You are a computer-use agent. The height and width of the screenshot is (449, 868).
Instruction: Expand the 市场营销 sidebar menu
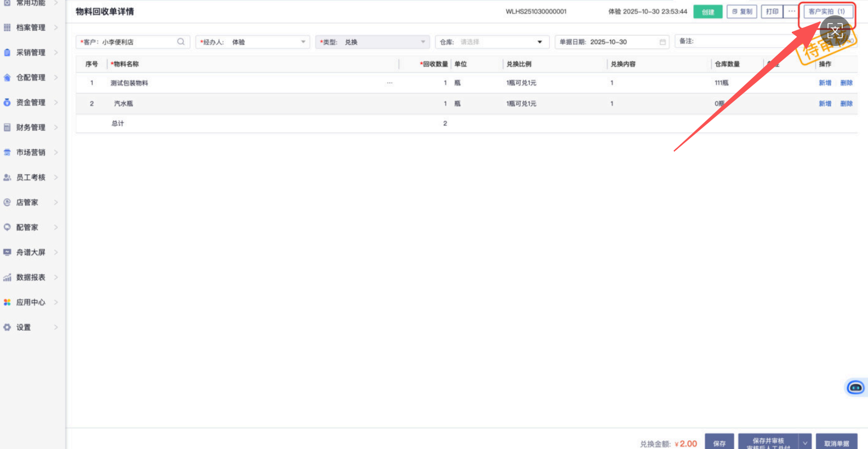tap(31, 153)
